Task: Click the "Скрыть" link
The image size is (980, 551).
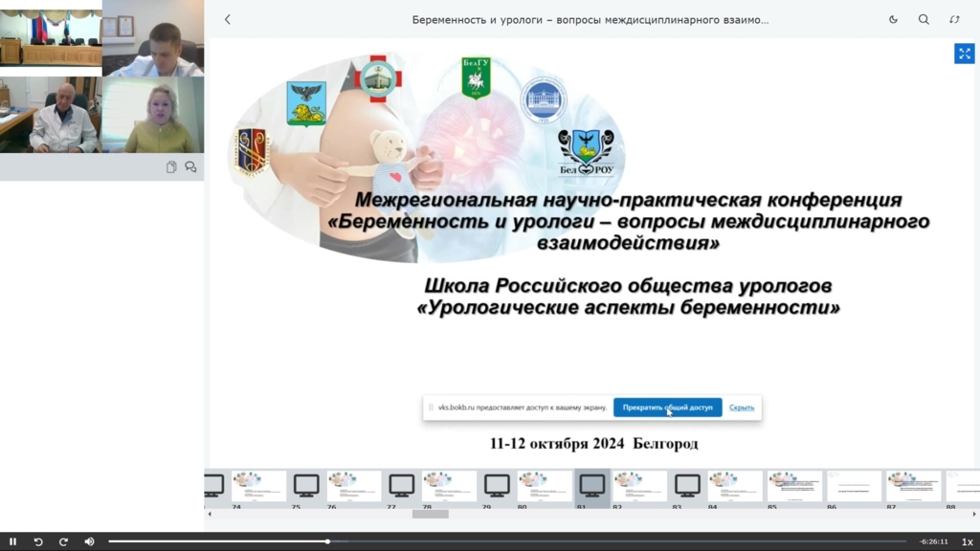Action: point(742,408)
